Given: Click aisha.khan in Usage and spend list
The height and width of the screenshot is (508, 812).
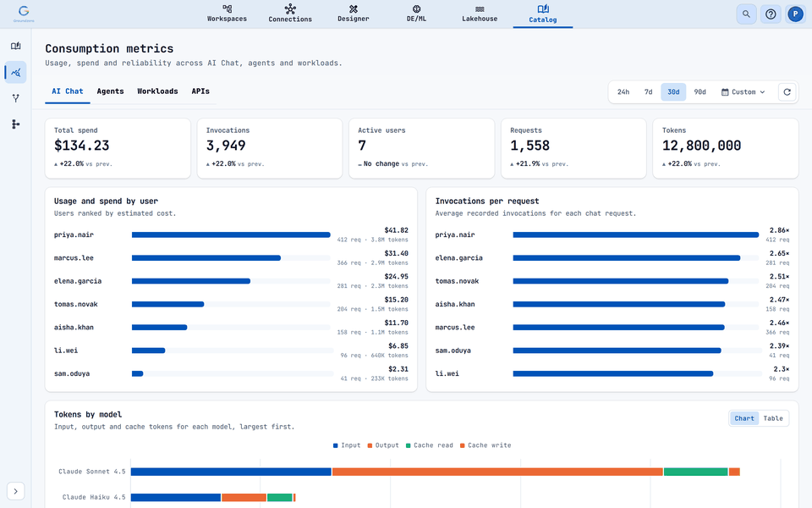Looking at the screenshot, I should (x=74, y=328).
